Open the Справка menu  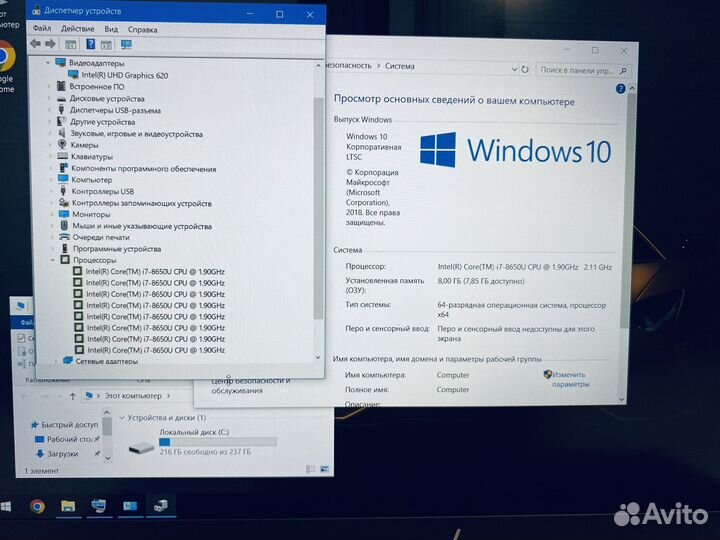tap(142, 29)
